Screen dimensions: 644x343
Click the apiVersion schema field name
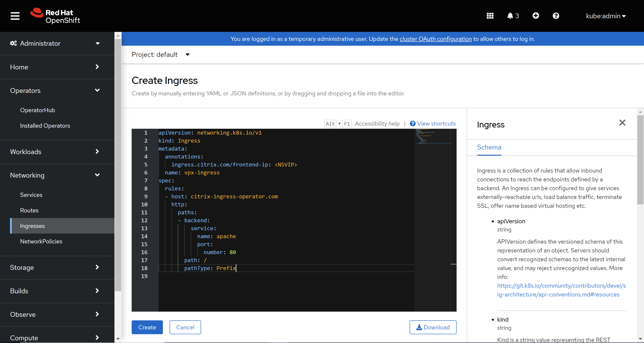click(x=511, y=221)
